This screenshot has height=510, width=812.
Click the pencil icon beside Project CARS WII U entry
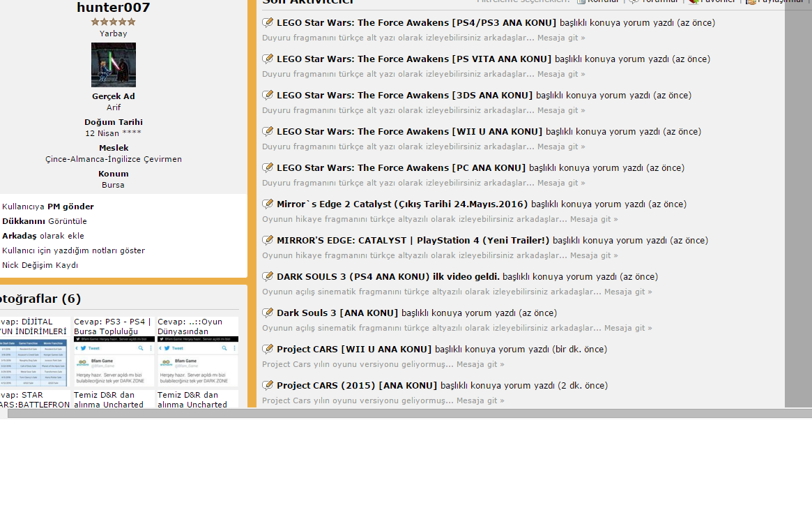(268, 349)
